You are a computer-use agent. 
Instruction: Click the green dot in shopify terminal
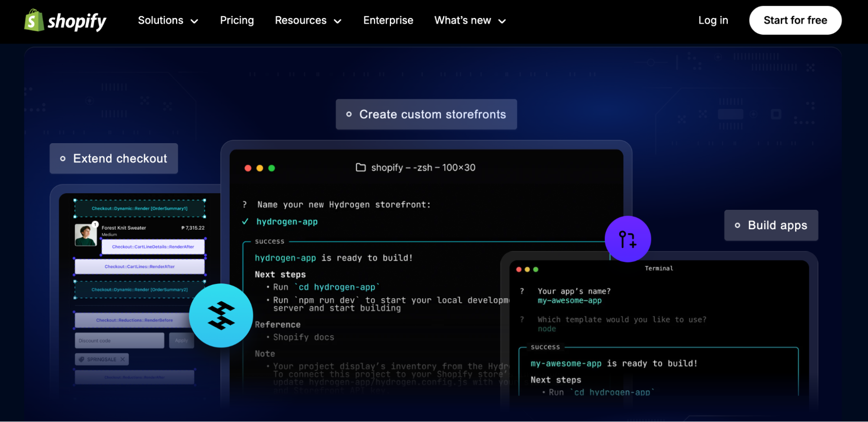272,168
